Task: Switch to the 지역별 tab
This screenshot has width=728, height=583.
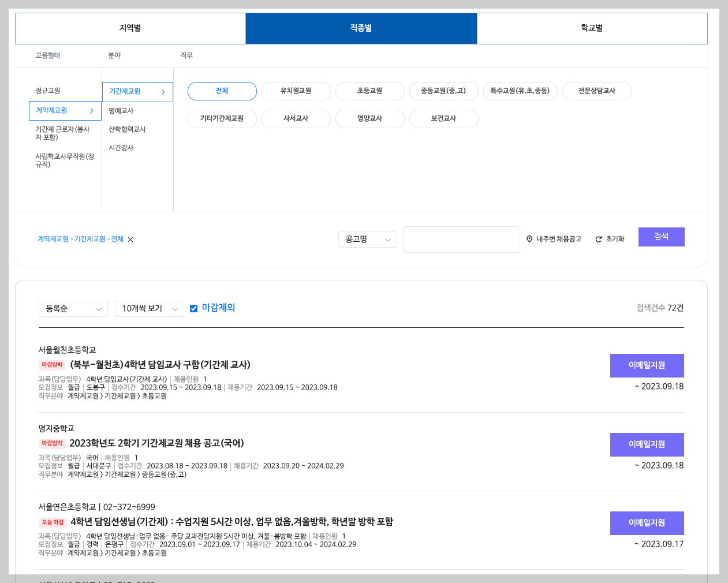Action: 130,28
